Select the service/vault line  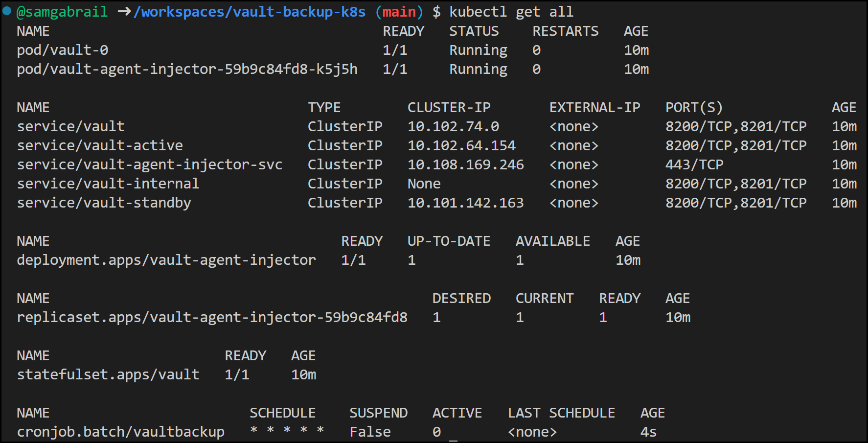70,126
